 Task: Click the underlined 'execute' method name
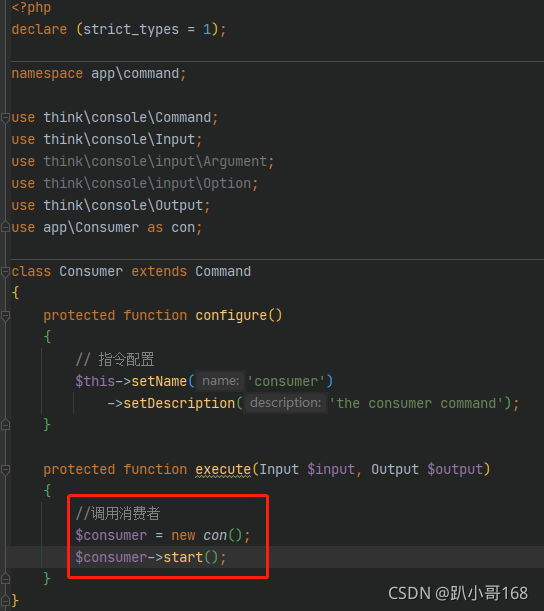(223, 470)
